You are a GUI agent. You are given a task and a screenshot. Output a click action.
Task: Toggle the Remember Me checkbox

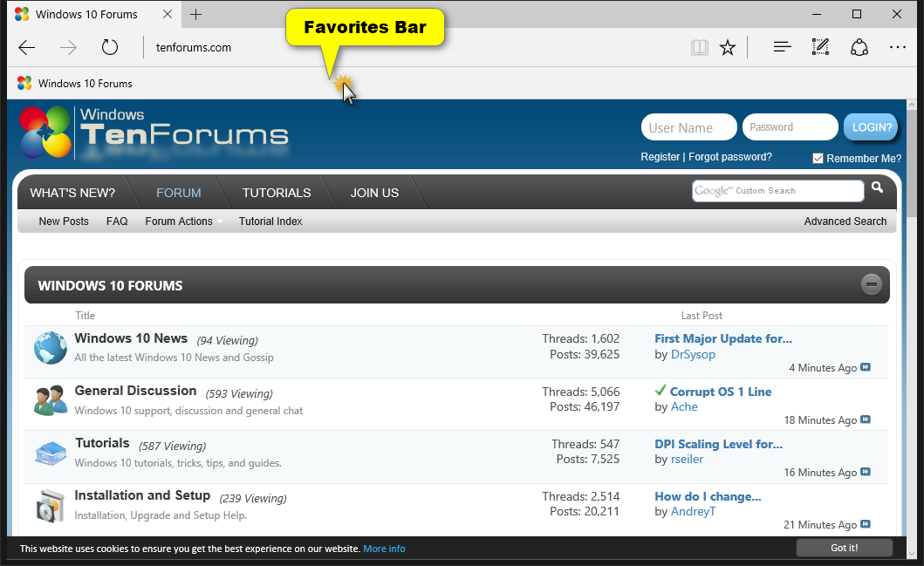818,159
